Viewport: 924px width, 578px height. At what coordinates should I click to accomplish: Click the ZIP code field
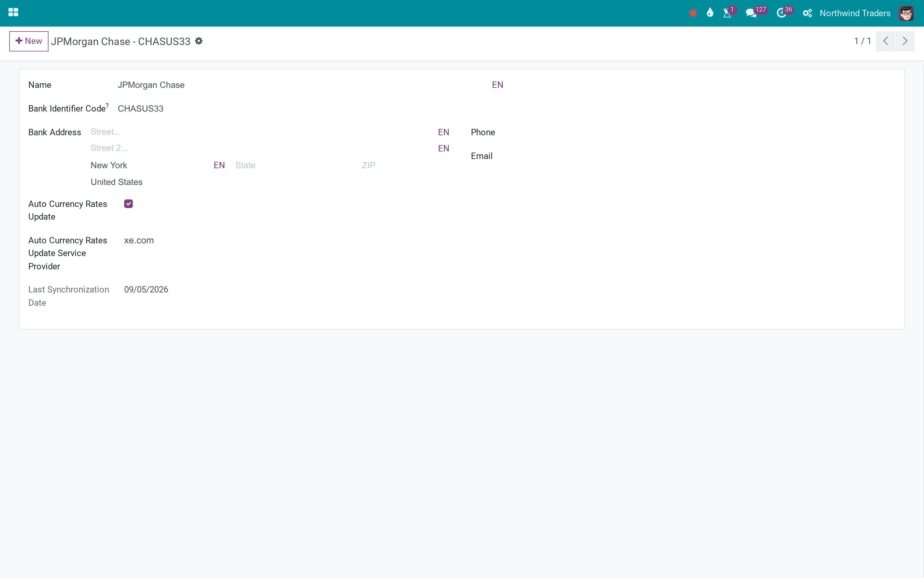coord(405,165)
